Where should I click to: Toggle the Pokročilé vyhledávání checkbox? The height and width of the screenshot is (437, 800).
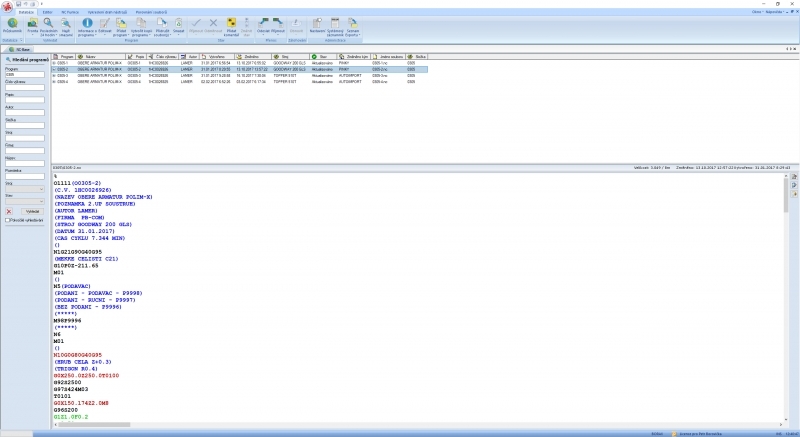[7, 219]
